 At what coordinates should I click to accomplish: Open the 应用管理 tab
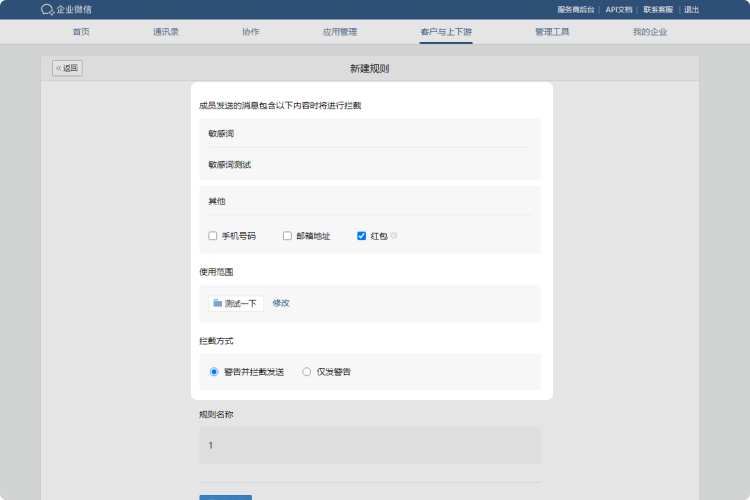click(340, 32)
